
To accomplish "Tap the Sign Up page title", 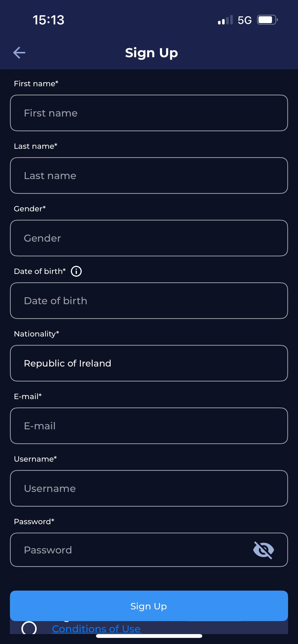I will pos(151,53).
